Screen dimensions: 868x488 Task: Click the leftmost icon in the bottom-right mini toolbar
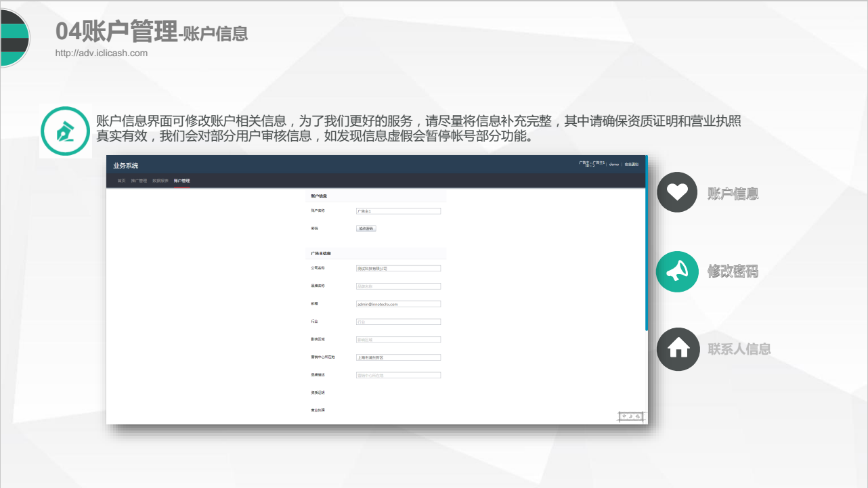[x=624, y=416]
